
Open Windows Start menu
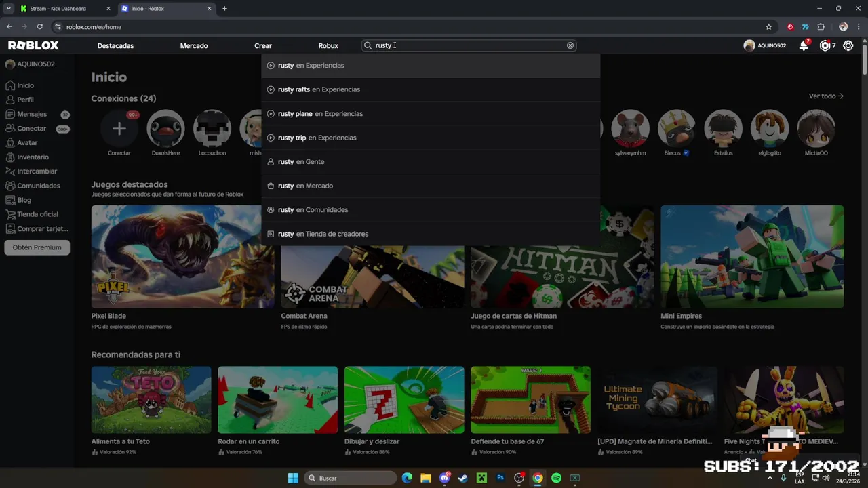(x=293, y=478)
